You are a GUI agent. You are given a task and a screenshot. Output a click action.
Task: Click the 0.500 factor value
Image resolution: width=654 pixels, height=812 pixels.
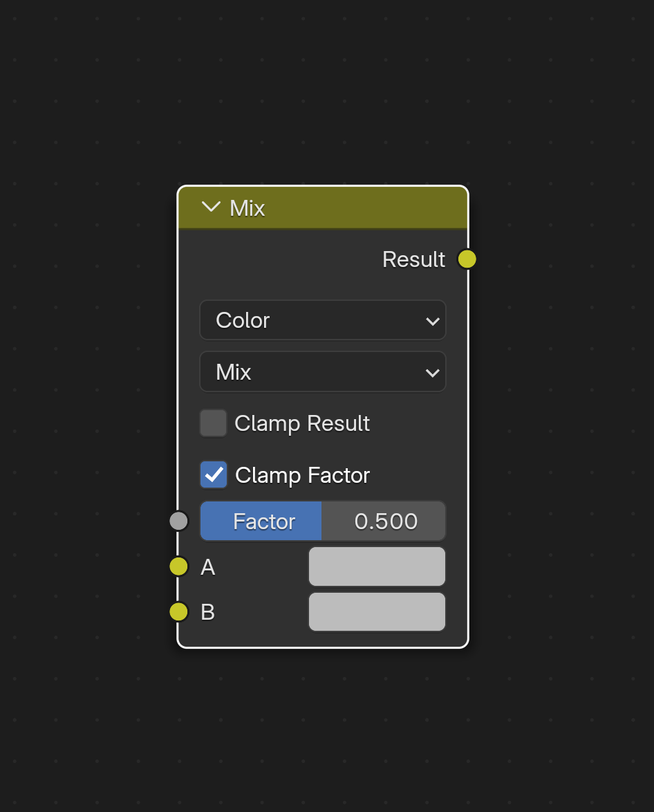tap(386, 522)
